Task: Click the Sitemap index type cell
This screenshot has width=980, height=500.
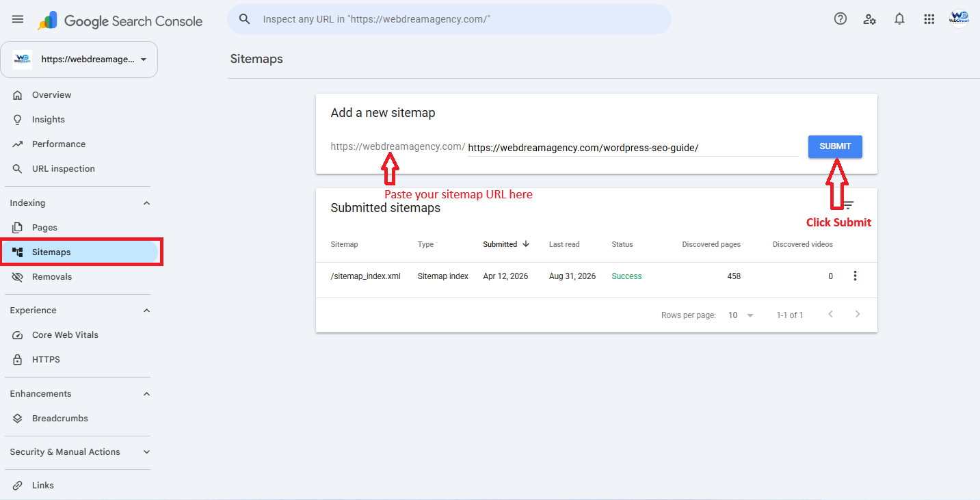Action: pos(443,276)
